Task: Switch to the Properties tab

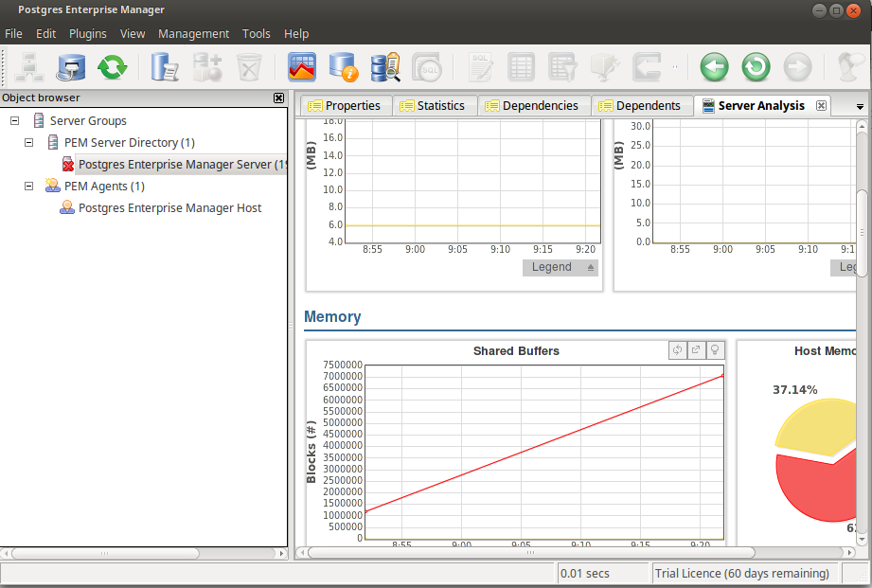Action: (x=345, y=106)
